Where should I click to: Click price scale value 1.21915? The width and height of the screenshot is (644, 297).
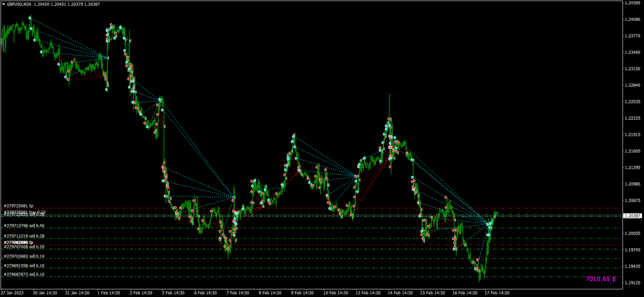click(x=632, y=135)
